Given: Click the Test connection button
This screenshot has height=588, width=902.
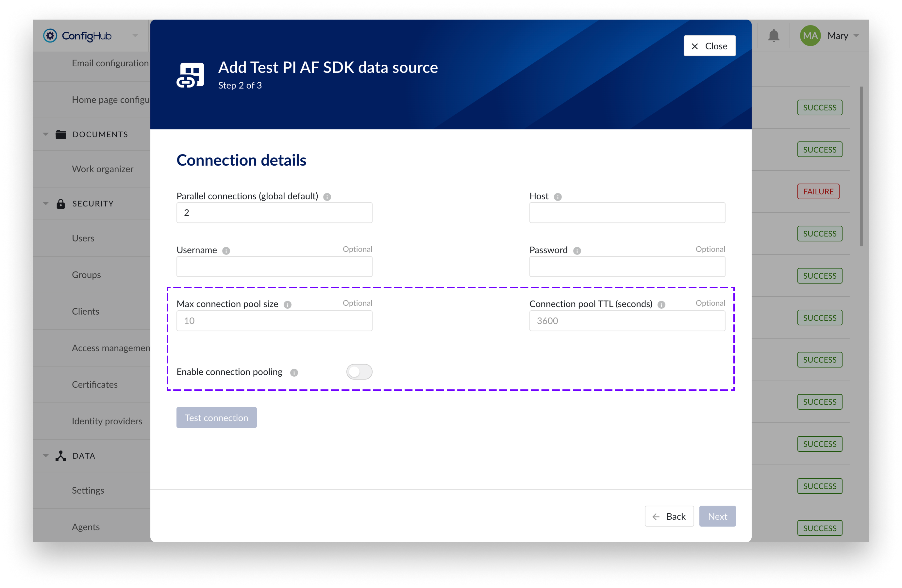Looking at the screenshot, I should (x=216, y=417).
